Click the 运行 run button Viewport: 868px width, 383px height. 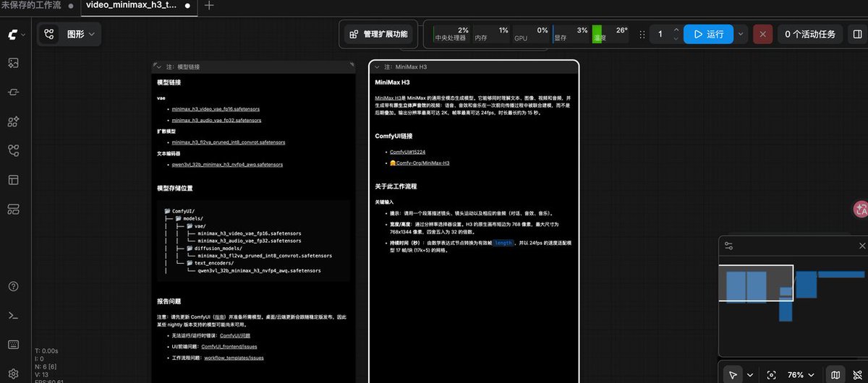708,34
